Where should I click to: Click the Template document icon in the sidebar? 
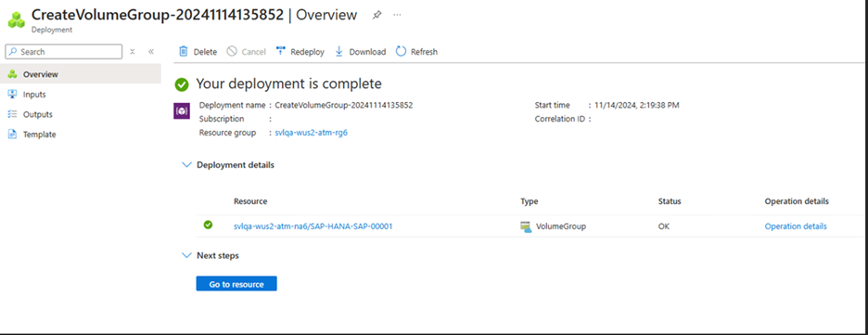coord(12,134)
